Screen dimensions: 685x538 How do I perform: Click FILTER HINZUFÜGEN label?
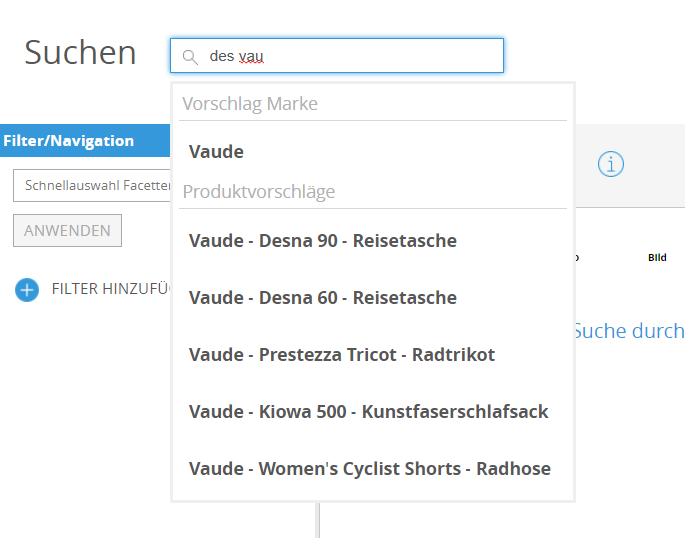[111, 289]
